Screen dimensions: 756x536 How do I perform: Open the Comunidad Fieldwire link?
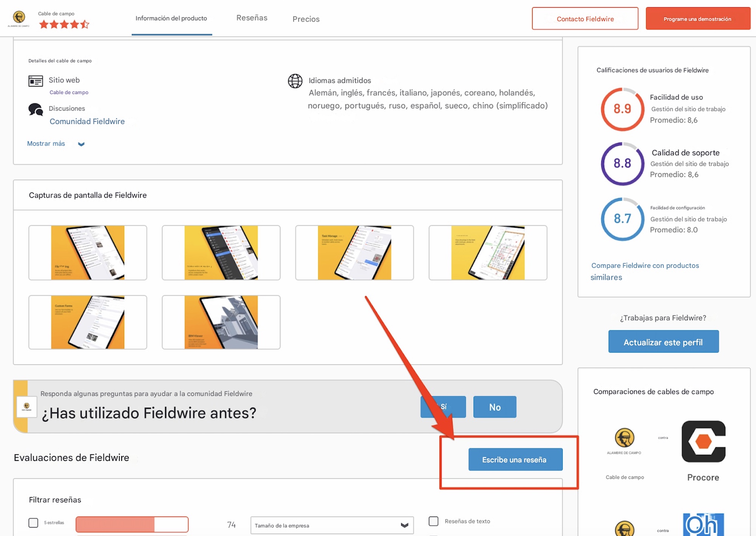(87, 121)
